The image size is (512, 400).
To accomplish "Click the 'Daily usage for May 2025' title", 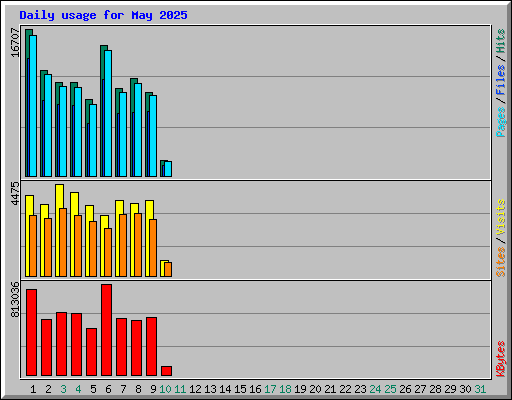I will [x=103, y=15].
